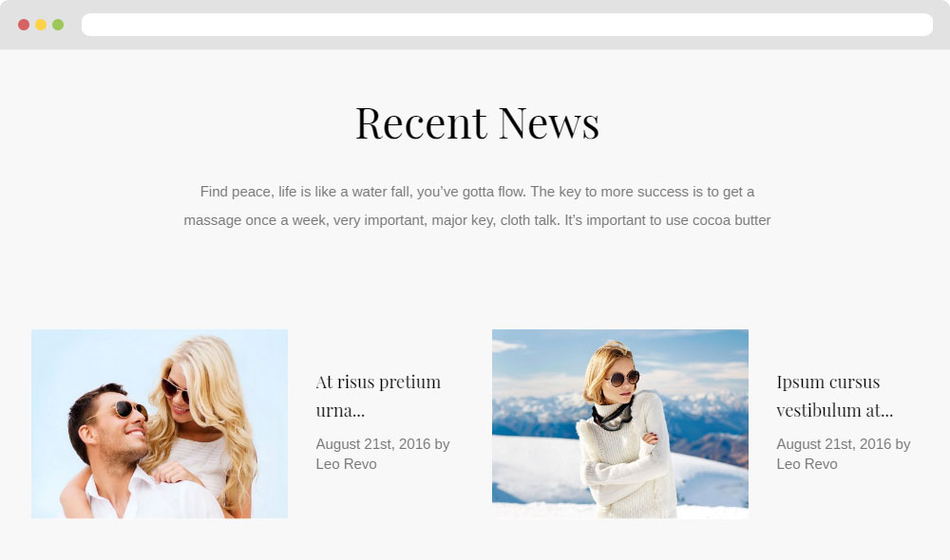
Task: Click author "Leo Revo" under the first article
Action: pyautogui.click(x=346, y=464)
